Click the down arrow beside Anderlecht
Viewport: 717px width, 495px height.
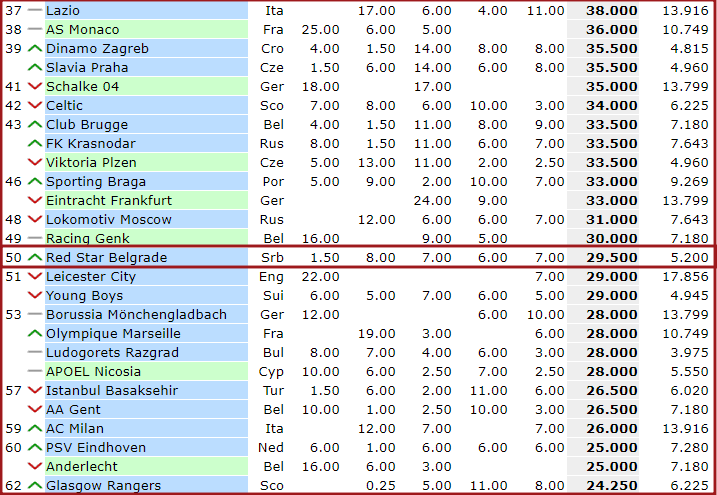coord(35,466)
